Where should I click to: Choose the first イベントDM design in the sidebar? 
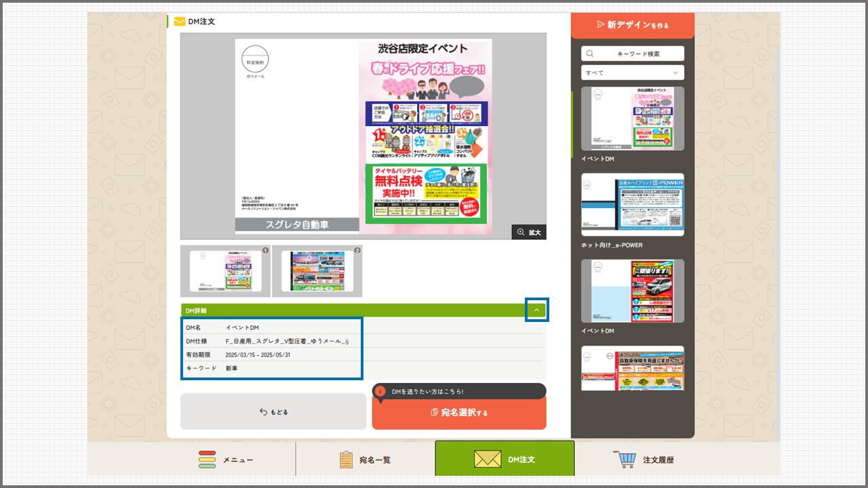tap(633, 119)
